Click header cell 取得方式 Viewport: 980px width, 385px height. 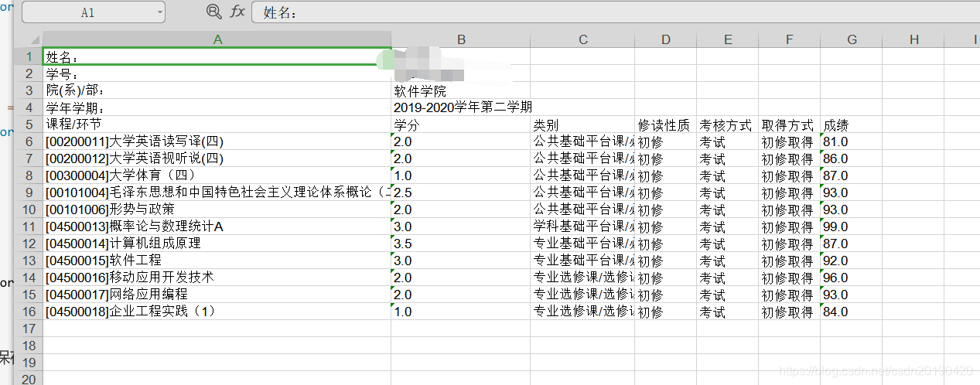(790, 124)
